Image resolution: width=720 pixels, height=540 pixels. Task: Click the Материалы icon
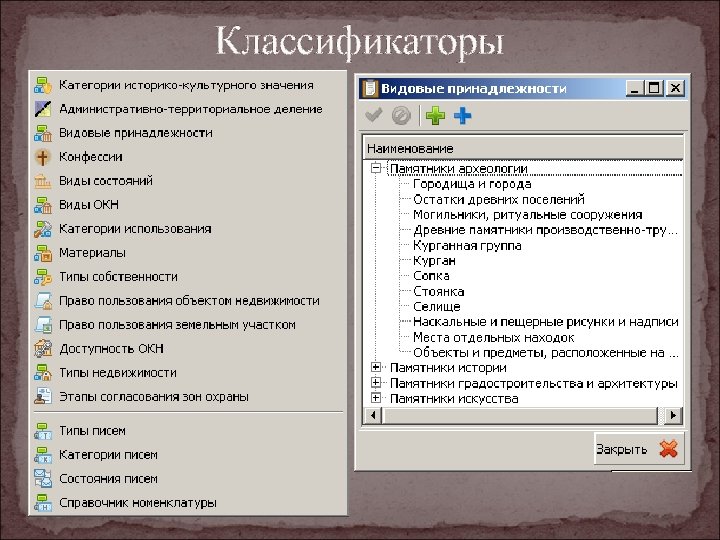coord(43,253)
